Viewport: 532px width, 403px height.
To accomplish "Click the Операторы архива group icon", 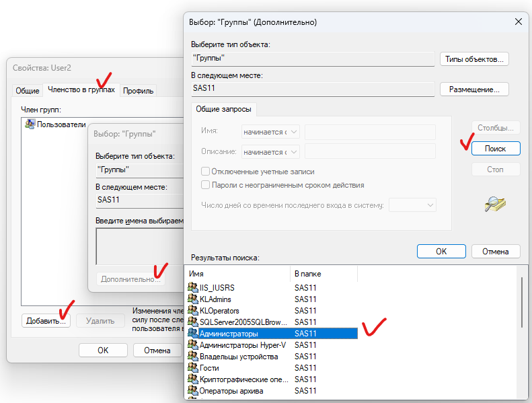I will click(193, 391).
